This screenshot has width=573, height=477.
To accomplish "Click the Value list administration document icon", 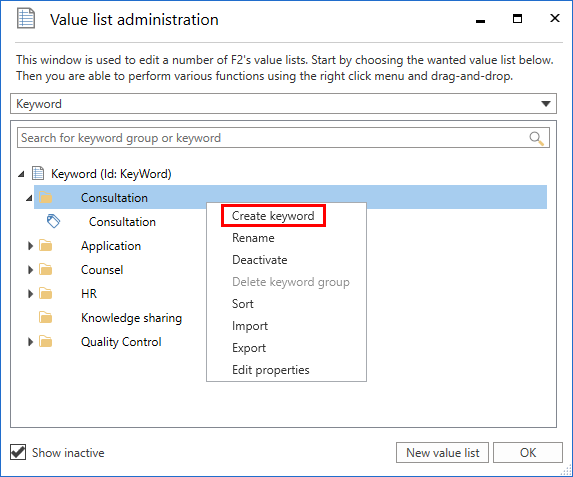I will pyautogui.click(x=26, y=19).
